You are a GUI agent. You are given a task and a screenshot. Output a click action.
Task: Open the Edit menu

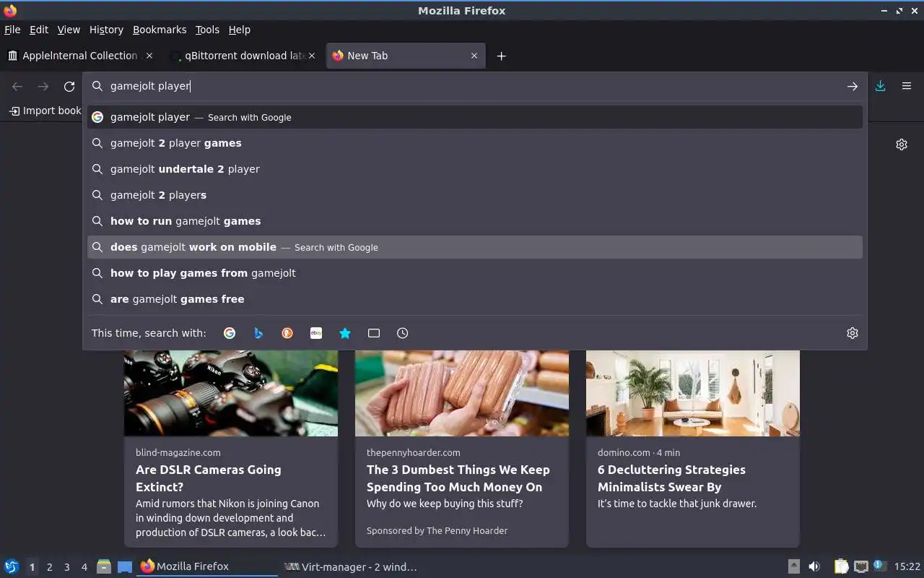coord(39,30)
